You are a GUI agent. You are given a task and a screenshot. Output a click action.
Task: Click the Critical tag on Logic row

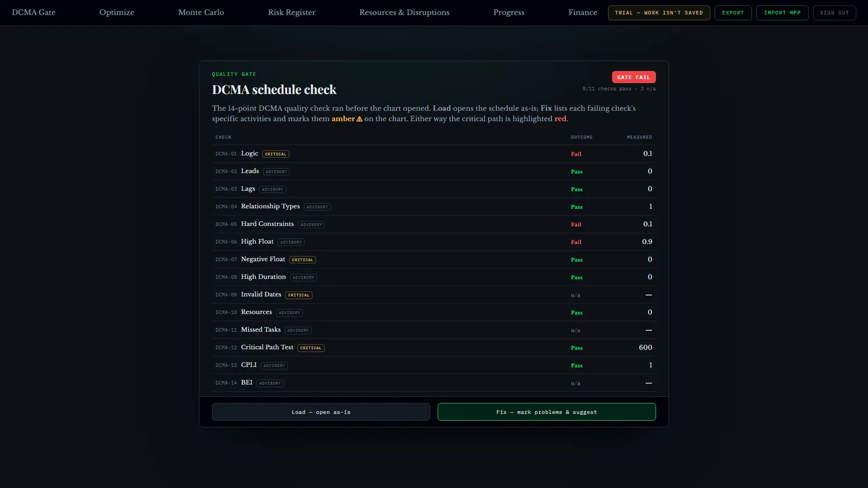276,154
